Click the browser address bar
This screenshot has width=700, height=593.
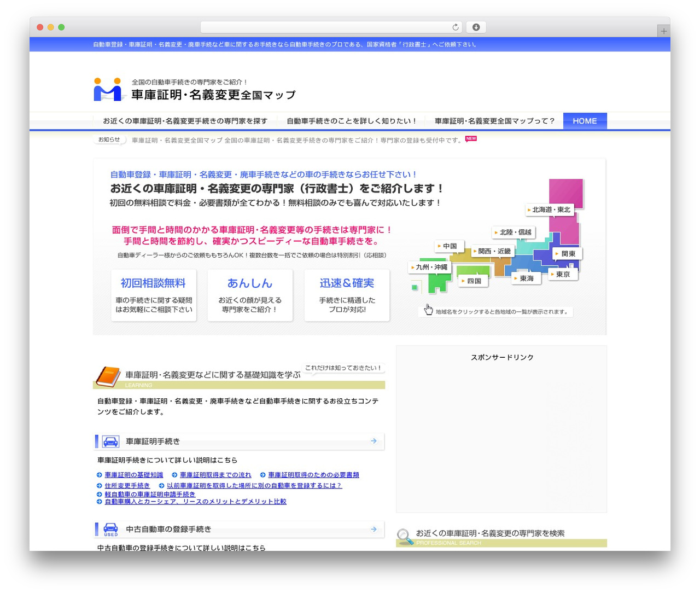(x=331, y=27)
